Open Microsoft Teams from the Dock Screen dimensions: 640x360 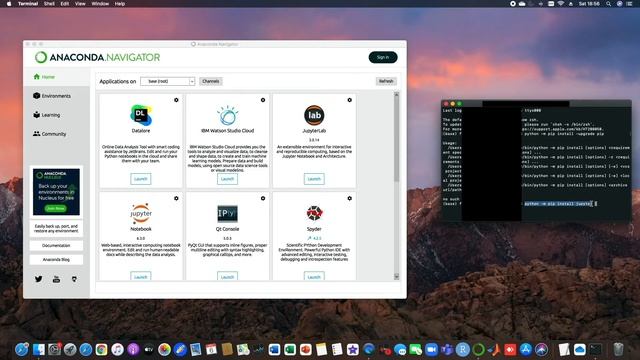coord(447,349)
